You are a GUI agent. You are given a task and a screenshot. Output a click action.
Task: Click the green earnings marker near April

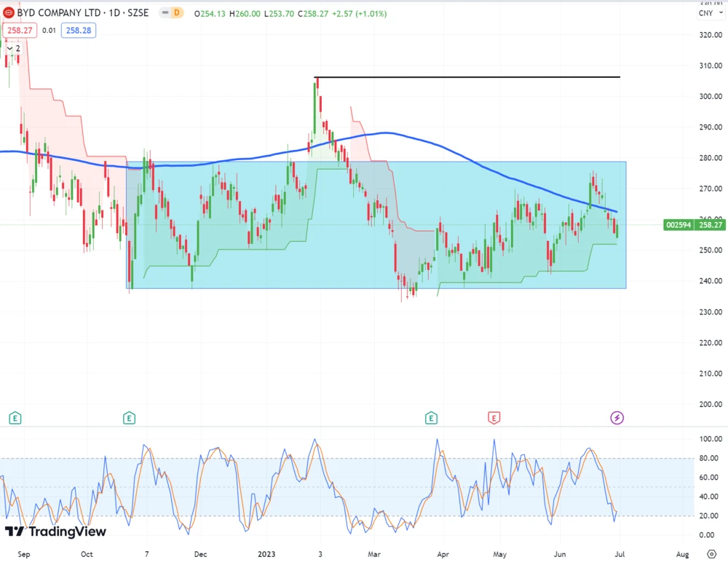[x=432, y=418]
